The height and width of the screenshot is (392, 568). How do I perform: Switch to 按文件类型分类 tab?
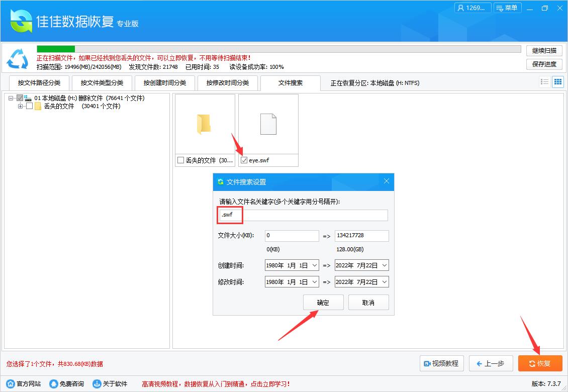point(102,82)
